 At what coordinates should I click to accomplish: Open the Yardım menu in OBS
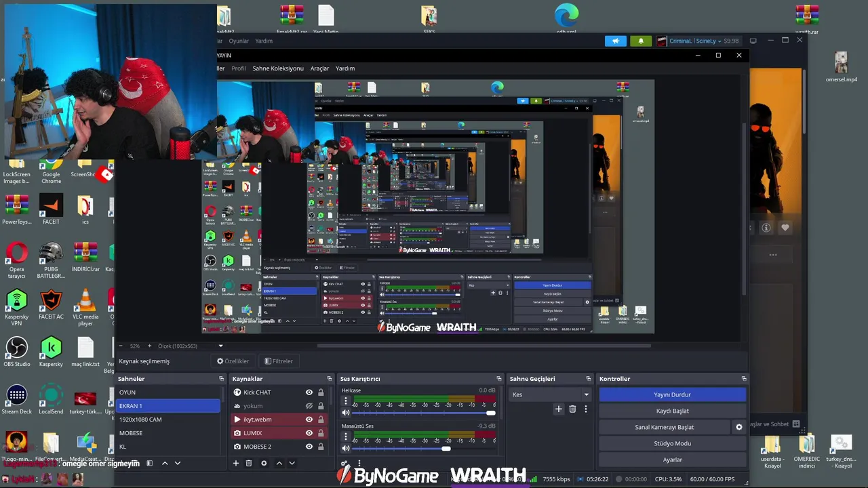click(345, 68)
